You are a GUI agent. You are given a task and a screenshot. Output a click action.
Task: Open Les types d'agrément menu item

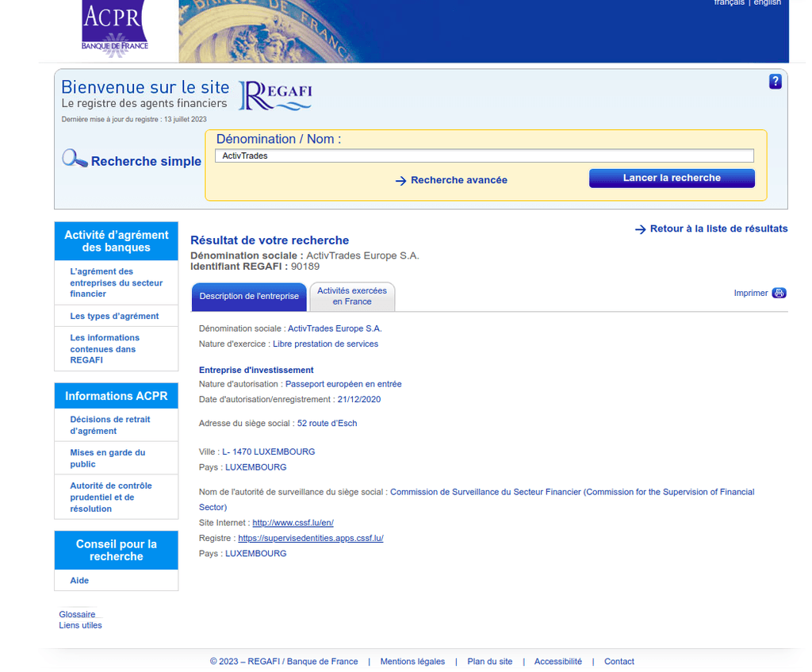pos(114,316)
